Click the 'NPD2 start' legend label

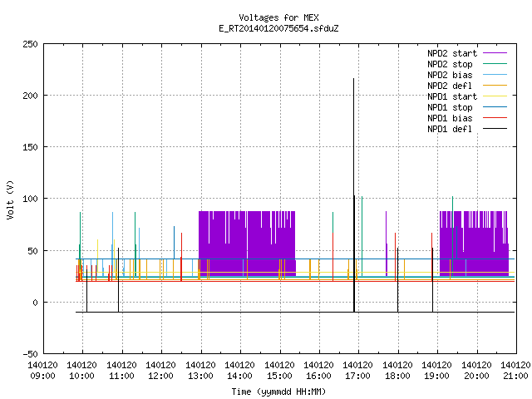tap(452, 53)
